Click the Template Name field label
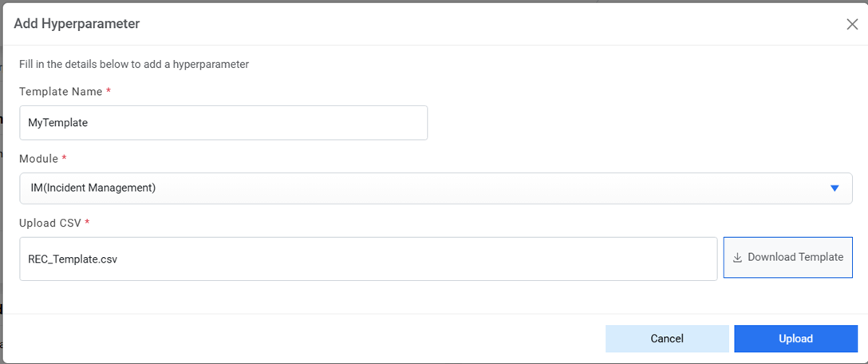Screen dimensions: 868x364 coord(61,92)
